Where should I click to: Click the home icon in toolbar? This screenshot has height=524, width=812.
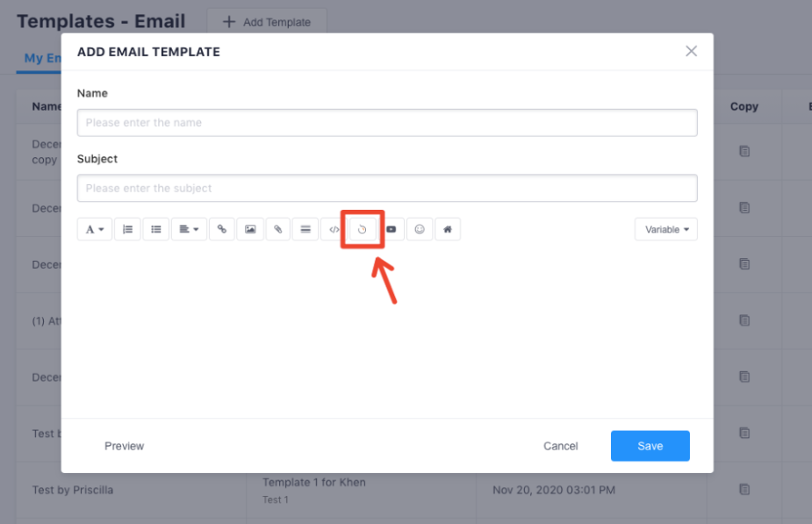click(x=447, y=229)
